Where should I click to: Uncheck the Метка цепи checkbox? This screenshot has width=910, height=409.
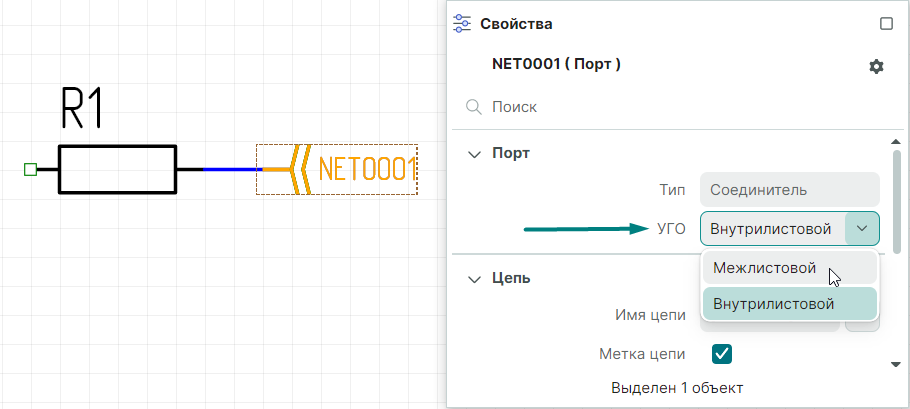point(721,353)
